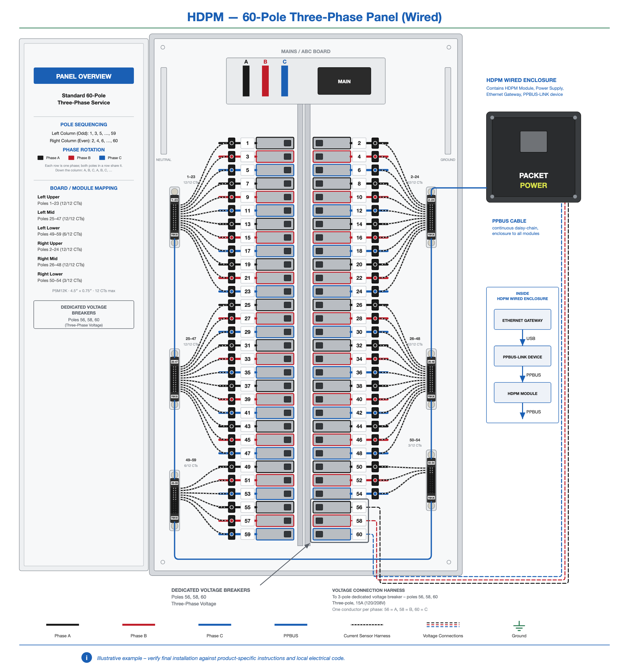This screenshot has width=629, height=672.
Task: Click the current sensor on pole 6
Action: [375, 170]
